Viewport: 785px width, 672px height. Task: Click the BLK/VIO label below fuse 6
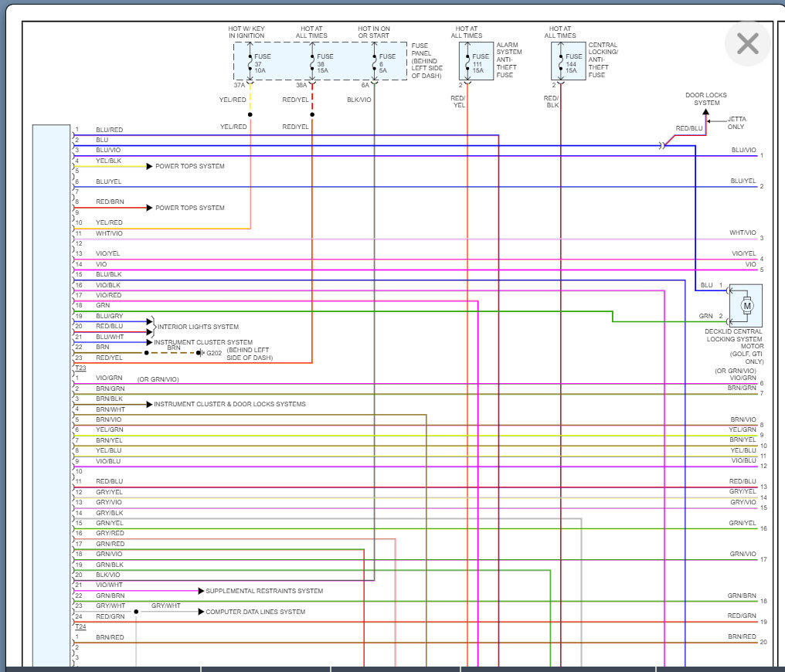(359, 100)
